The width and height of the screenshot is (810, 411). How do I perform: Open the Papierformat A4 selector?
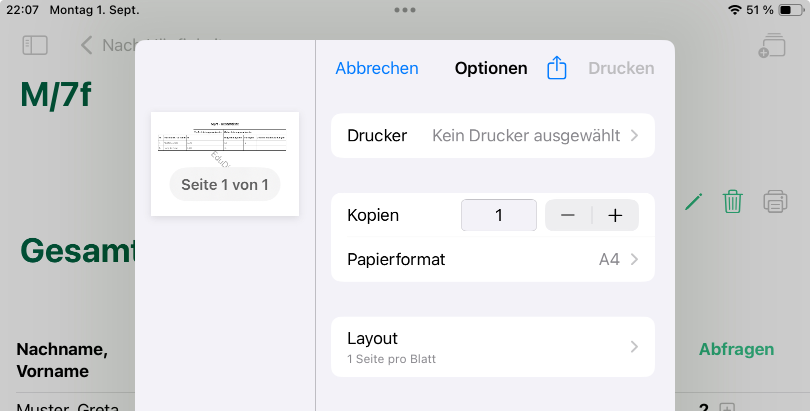[492, 260]
